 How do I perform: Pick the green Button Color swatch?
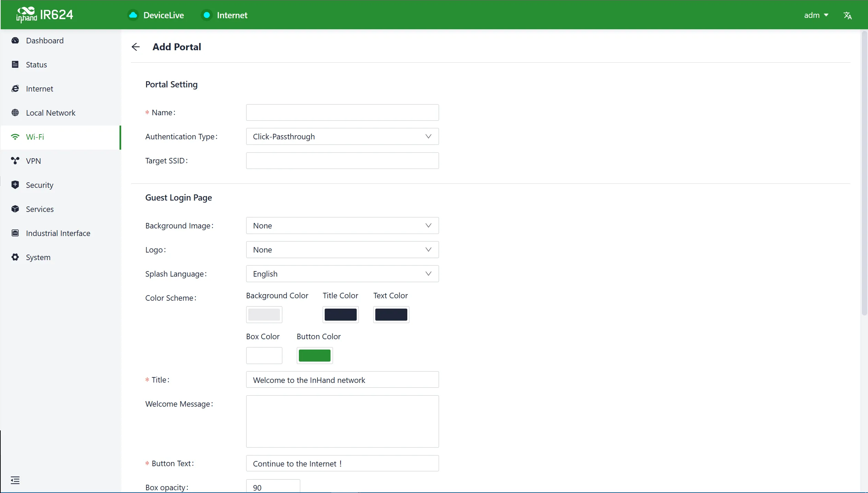pos(315,356)
